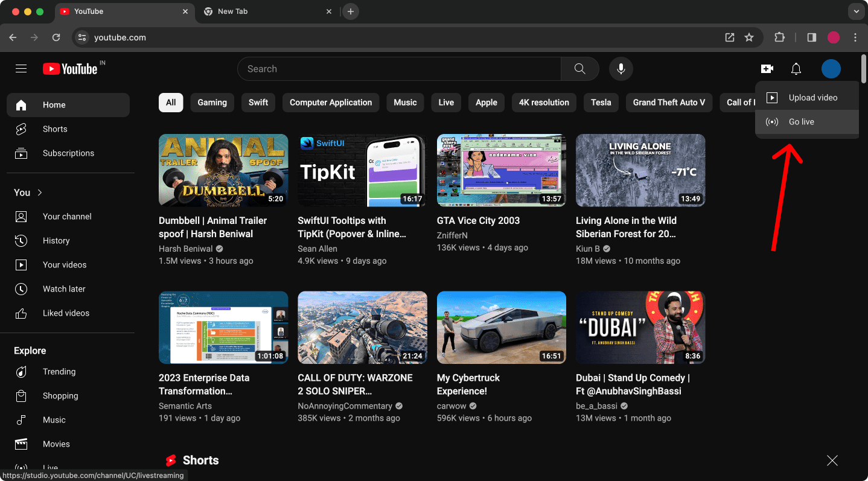Open your watch History
Viewport: 868px width, 481px height.
[21, 240]
